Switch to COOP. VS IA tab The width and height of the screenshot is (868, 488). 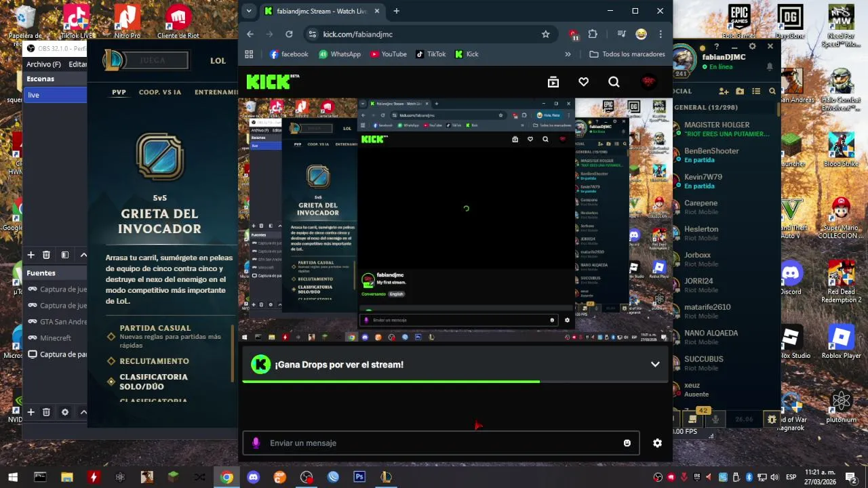[160, 92]
